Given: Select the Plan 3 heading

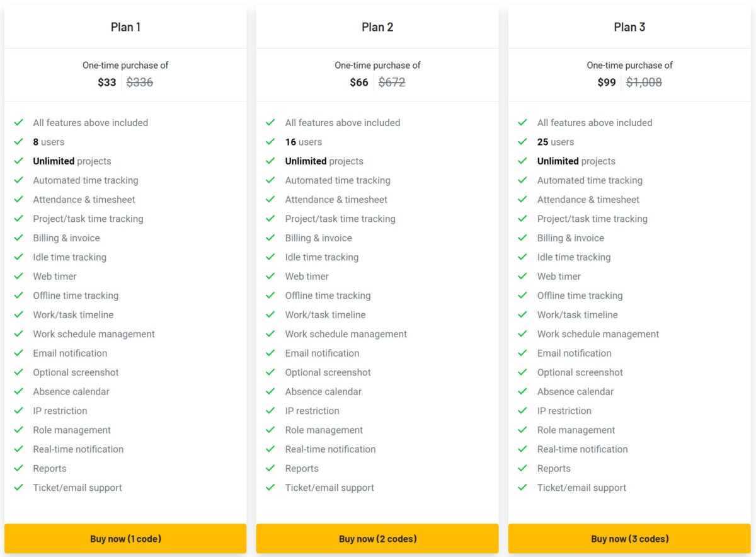Looking at the screenshot, I should pos(629,27).
